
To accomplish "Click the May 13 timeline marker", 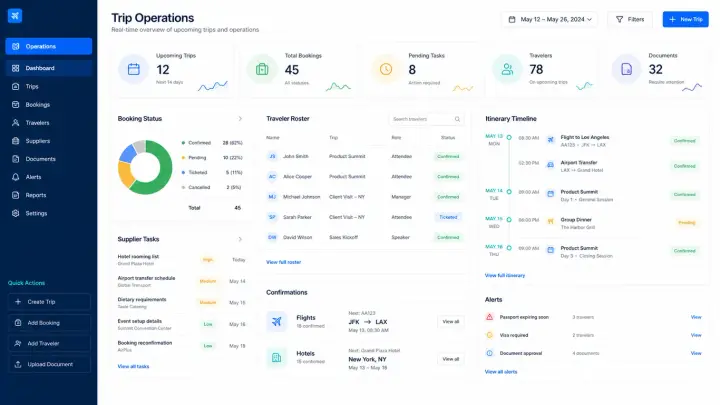I will (x=509, y=137).
